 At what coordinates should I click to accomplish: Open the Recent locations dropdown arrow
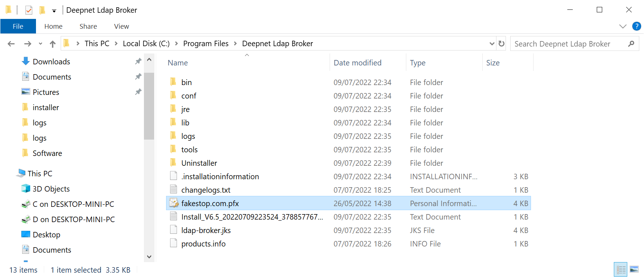tap(40, 44)
